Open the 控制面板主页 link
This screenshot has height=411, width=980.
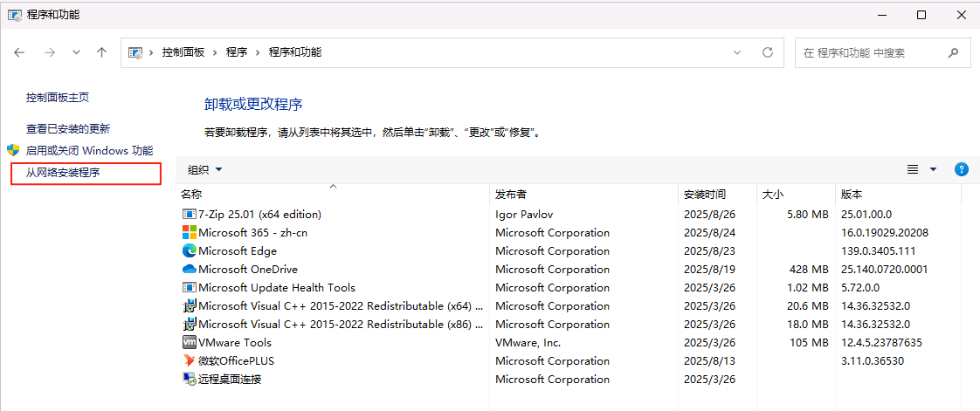(58, 98)
